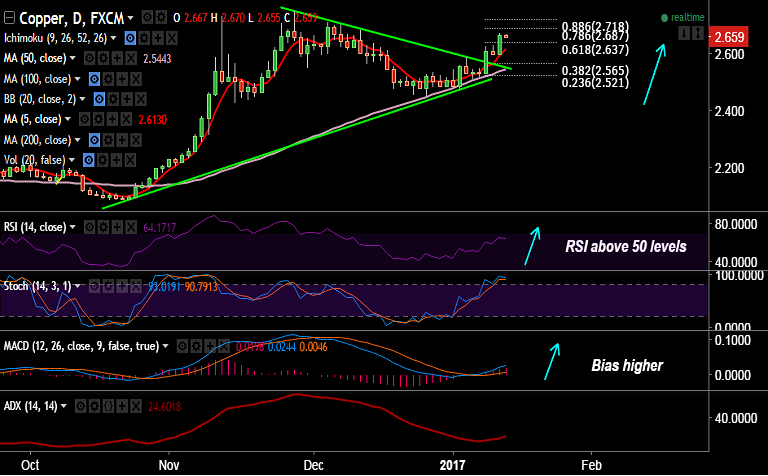The width and height of the screenshot is (768, 476).
Task: Click the red 2.659 current price label
Action: [x=729, y=37]
